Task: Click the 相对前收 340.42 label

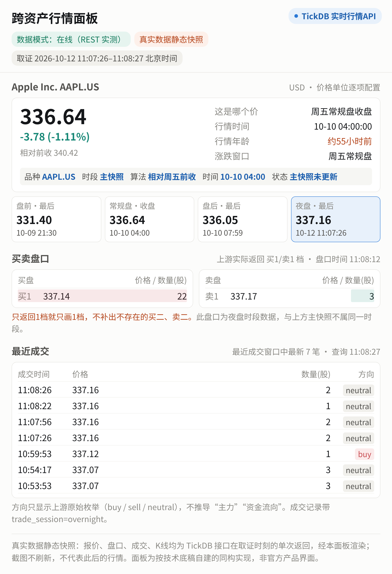Action: (49, 153)
